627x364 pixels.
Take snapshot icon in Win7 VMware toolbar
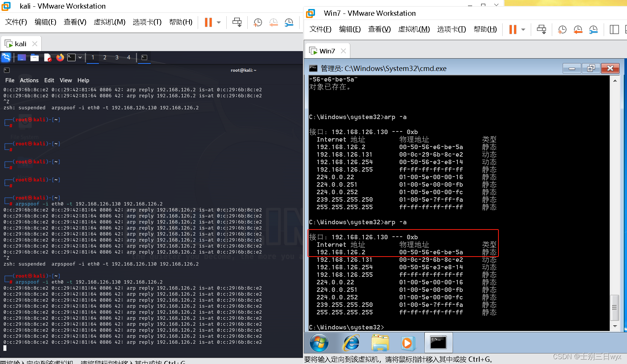(x=562, y=30)
